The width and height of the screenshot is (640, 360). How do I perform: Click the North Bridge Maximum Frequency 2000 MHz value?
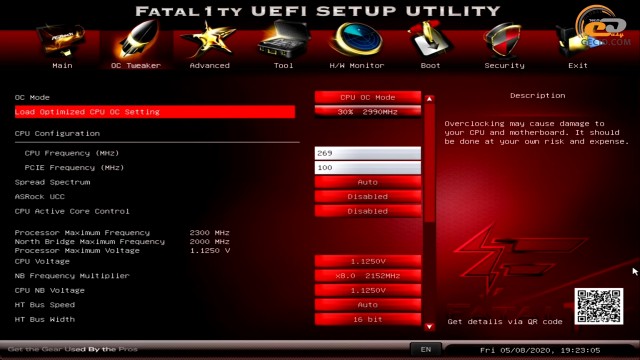coord(209,242)
